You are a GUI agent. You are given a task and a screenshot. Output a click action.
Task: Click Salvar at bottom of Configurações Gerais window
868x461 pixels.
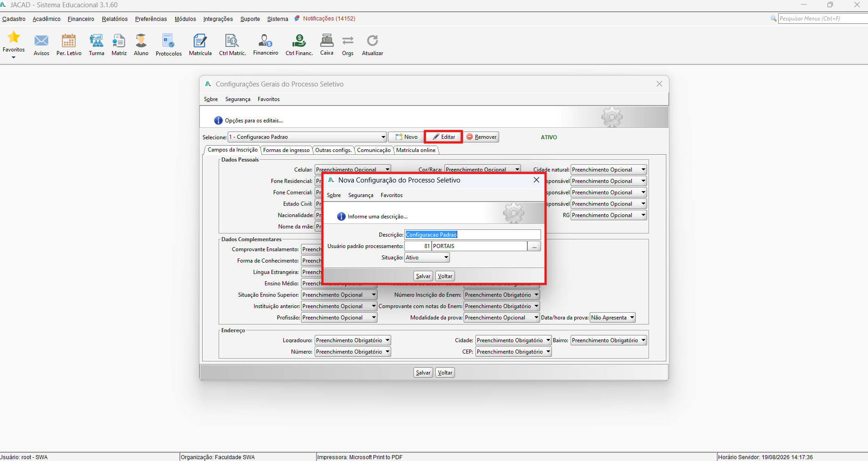click(423, 373)
